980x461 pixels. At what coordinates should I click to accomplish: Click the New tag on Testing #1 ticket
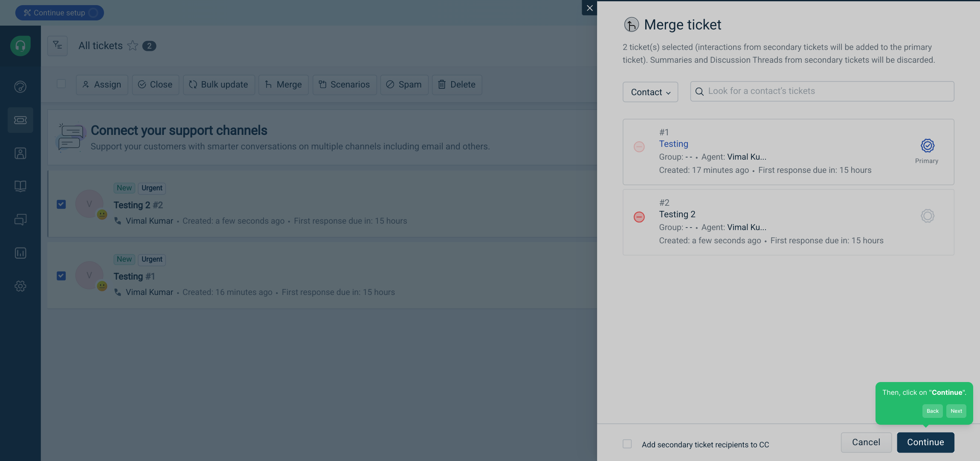coord(124,259)
